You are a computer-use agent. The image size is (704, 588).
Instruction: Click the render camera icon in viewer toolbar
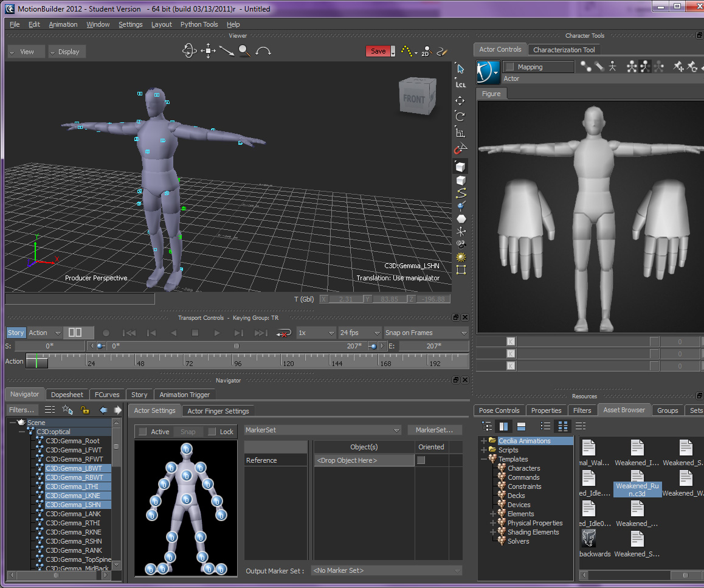(460, 244)
